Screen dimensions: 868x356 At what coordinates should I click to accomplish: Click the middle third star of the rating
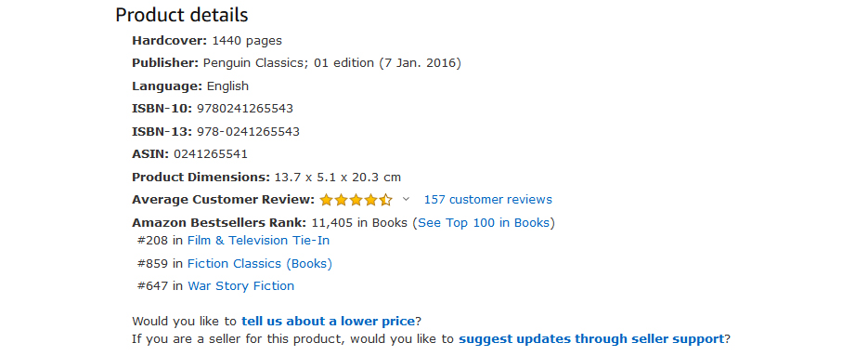click(x=356, y=200)
